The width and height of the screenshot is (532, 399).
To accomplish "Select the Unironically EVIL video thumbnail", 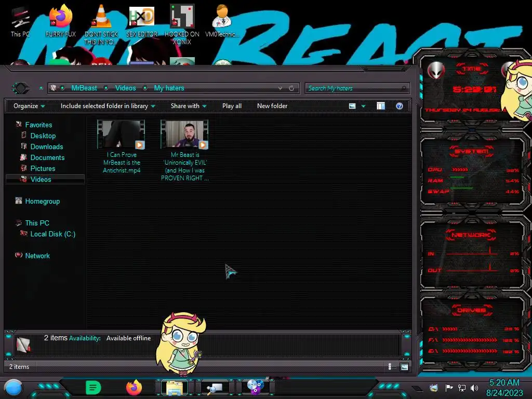I will [x=184, y=135].
